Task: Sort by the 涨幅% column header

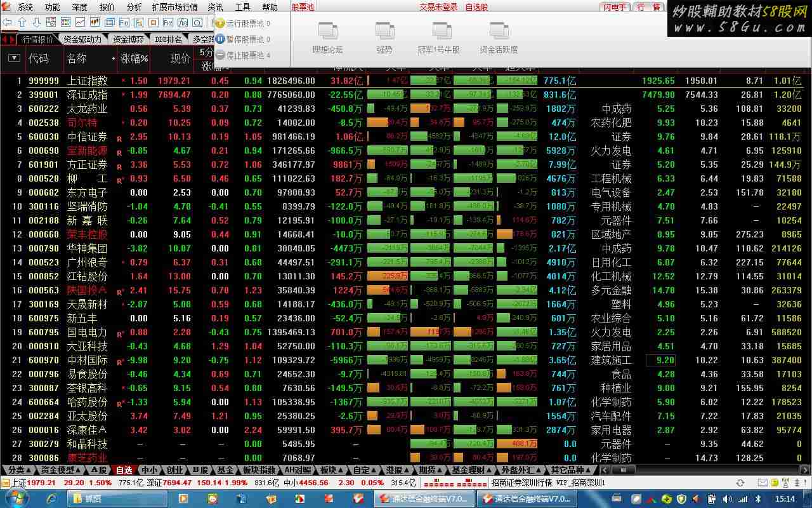Action: (134, 58)
